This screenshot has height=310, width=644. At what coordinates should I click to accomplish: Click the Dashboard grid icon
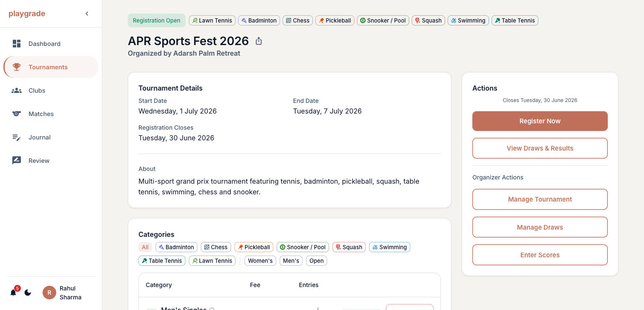pos(17,43)
